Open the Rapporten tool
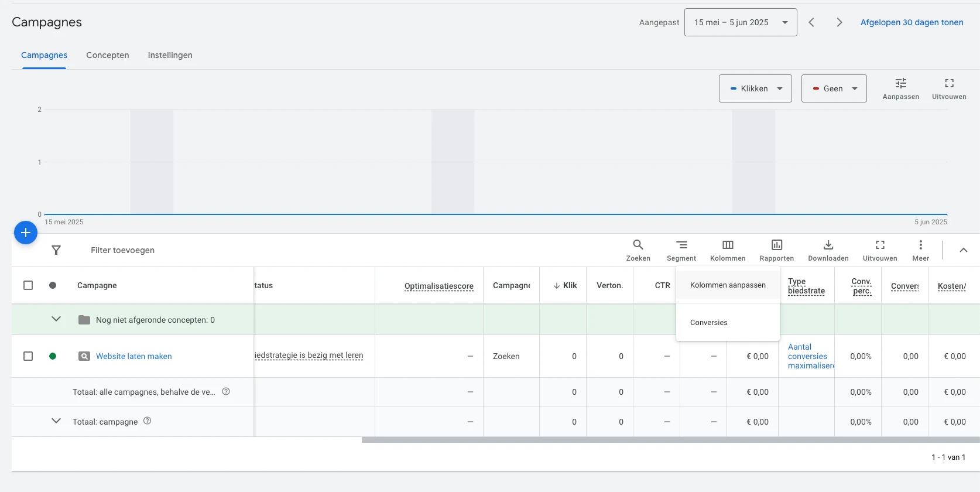Image resolution: width=980 pixels, height=492 pixels. [x=777, y=250]
